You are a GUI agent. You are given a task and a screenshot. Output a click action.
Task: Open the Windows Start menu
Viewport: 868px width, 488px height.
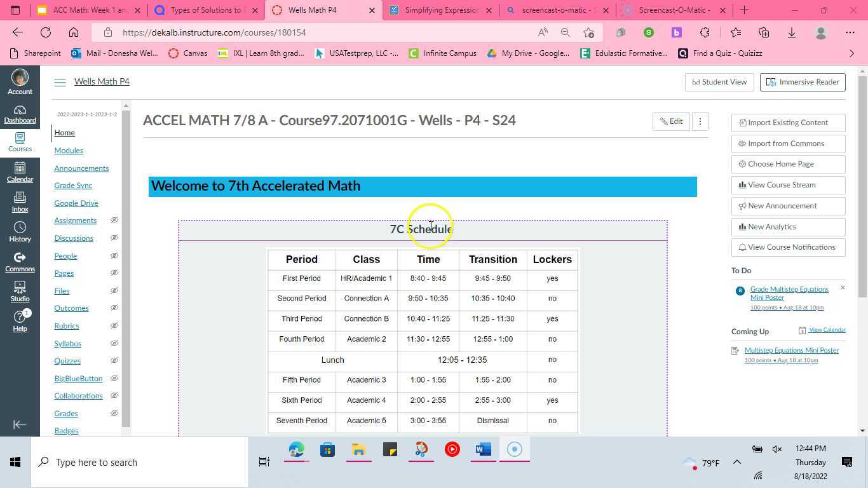click(15, 463)
